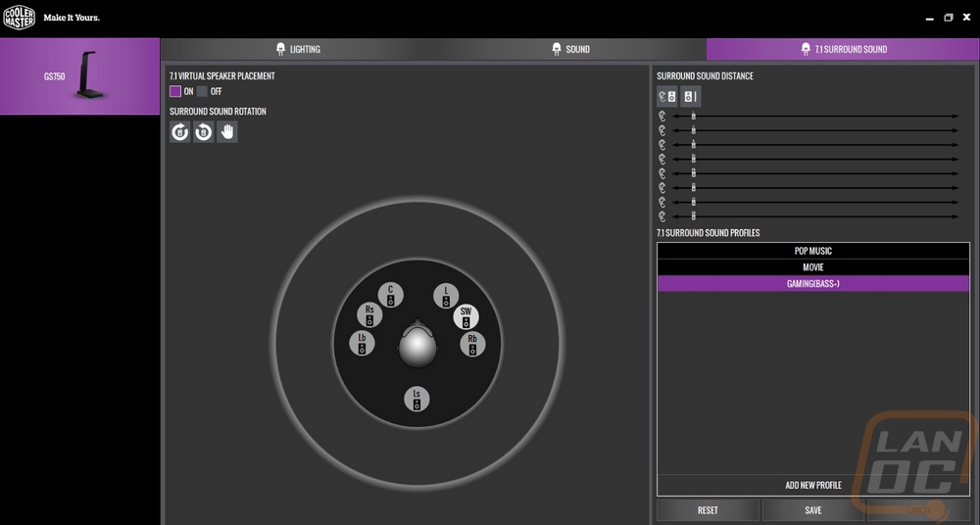Choose the Movie profile
This screenshot has height=525, width=980.
click(x=813, y=266)
